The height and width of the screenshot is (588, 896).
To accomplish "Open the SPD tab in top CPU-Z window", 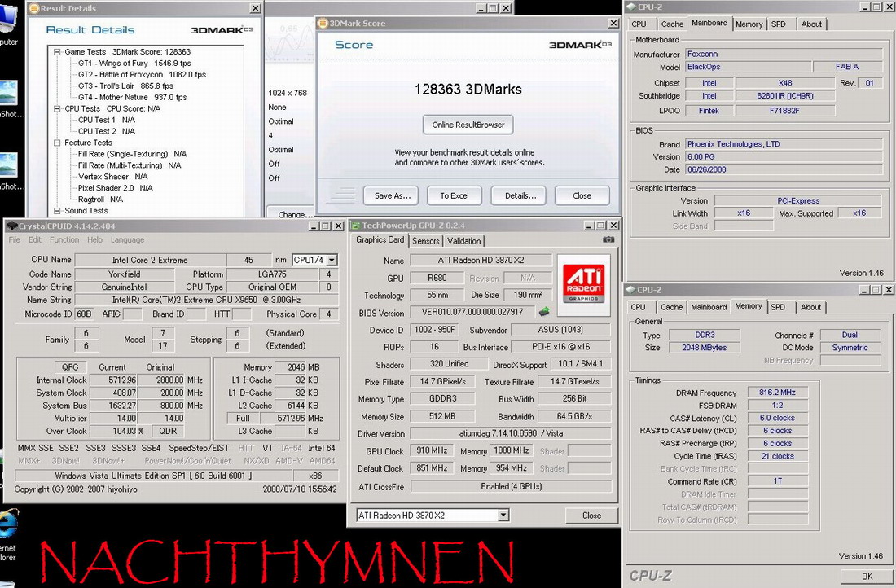I will pos(778,24).
